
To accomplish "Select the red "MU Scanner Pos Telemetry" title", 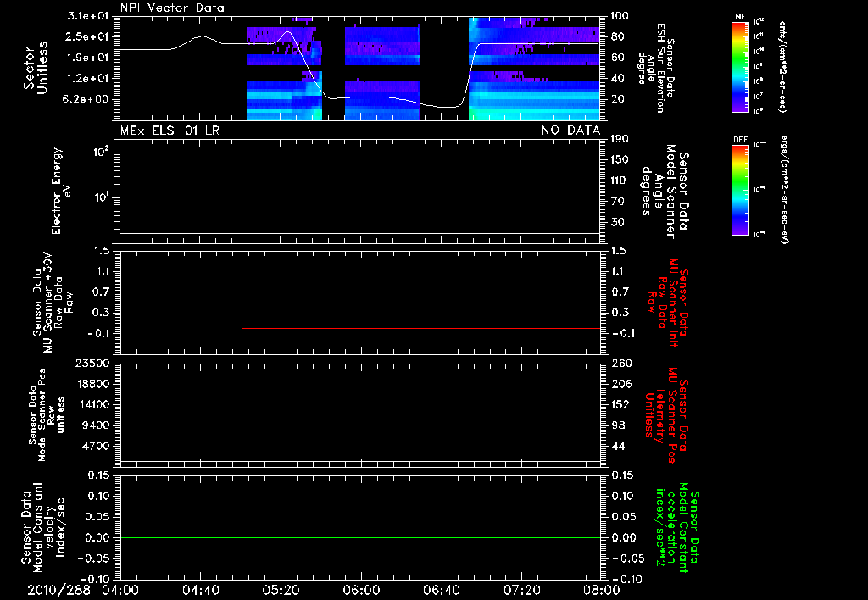I will tap(668, 416).
